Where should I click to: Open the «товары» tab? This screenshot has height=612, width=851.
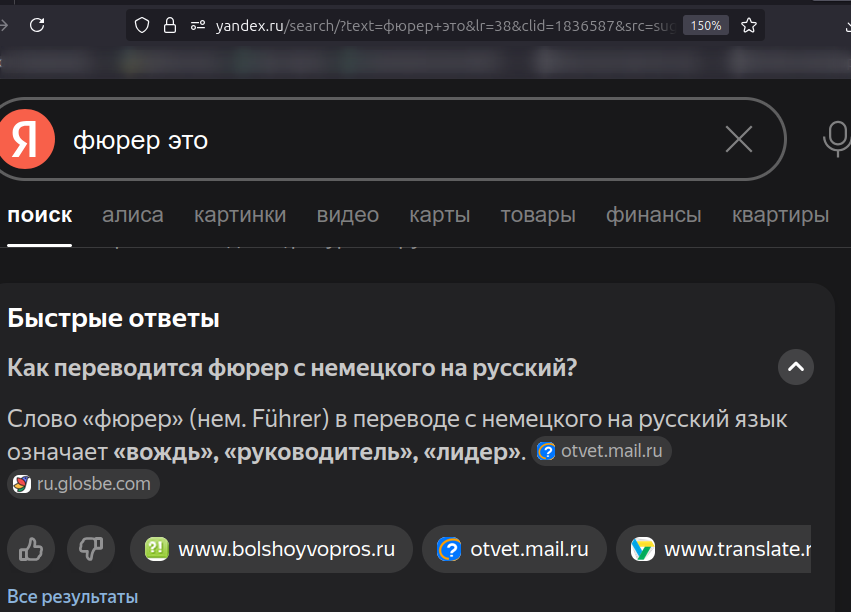coord(538,215)
